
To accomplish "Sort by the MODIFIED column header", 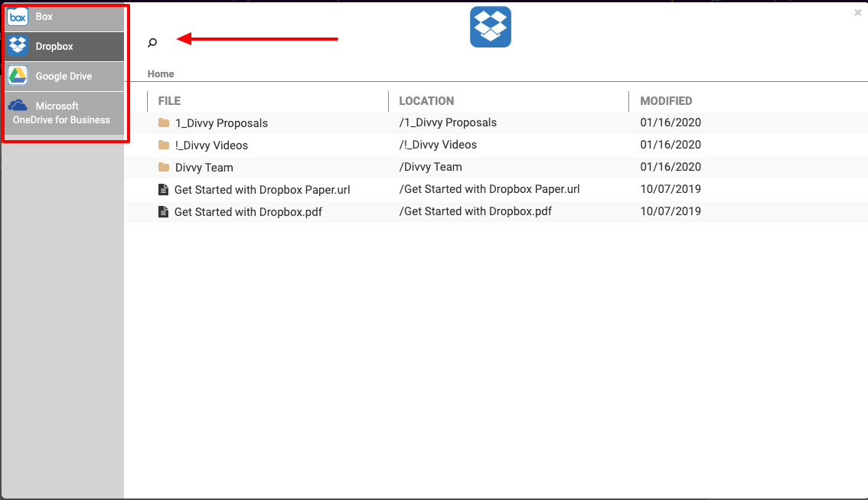I will [666, 101].
